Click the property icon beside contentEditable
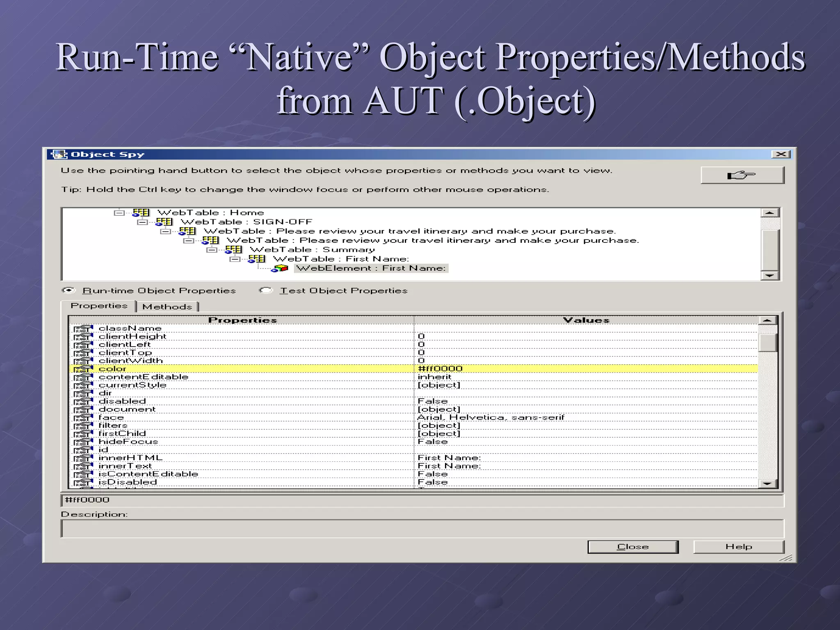 click(x=83, y=377)
